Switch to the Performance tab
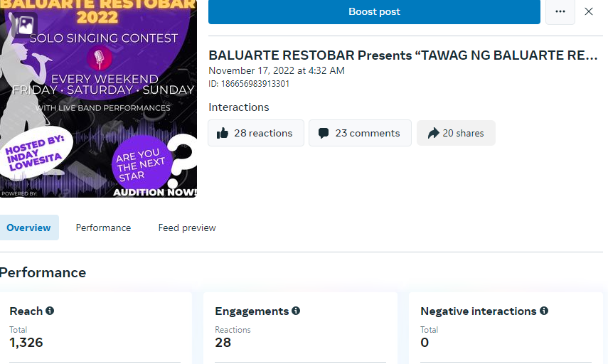Viewport: 608px width, 364px height. [x=103, y=227]
